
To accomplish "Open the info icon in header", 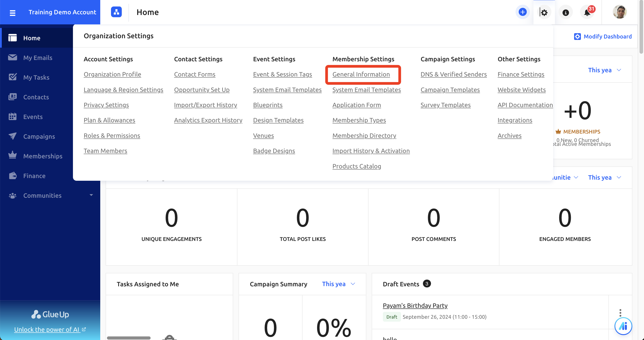I will [x=565, y=13].
